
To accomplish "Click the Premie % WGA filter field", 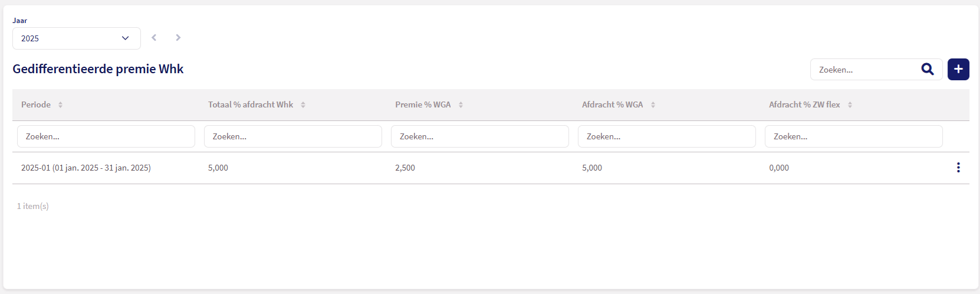I will pyautogui.click(x=479, y=136).
